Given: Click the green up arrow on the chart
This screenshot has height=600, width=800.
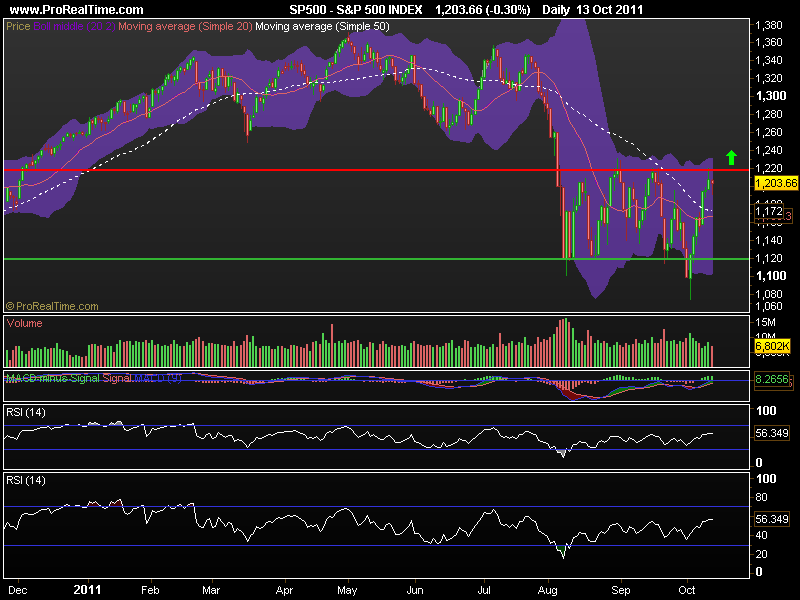Looking at the screenshot, I should (x=732, y=157).
